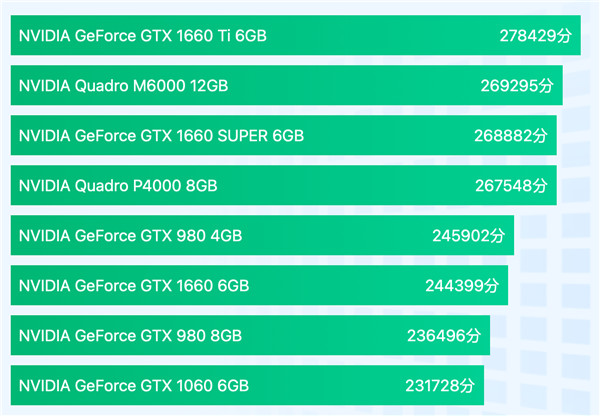Click the NVIDIA GeForce GTX 980 8GB label

pyautogui.click(x=130, y=335)
